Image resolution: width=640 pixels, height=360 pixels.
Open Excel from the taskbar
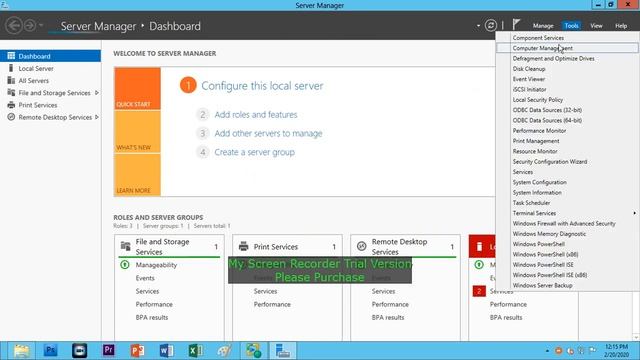[x=196, y=351]
